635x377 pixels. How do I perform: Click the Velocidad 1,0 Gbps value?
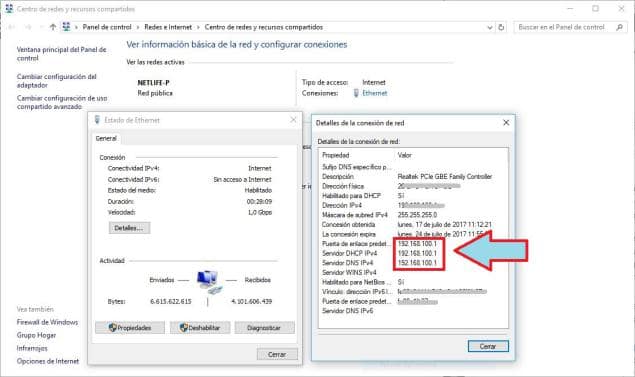tap(260, 212)
